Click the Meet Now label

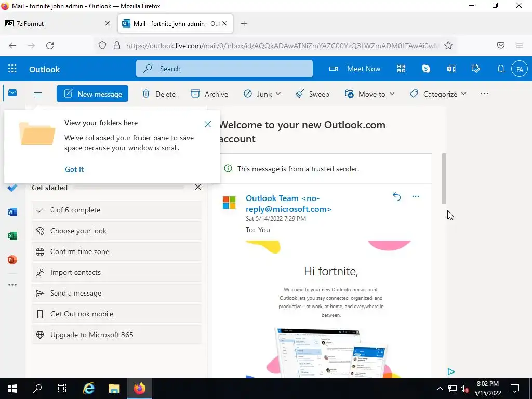[x=364, y=69]
